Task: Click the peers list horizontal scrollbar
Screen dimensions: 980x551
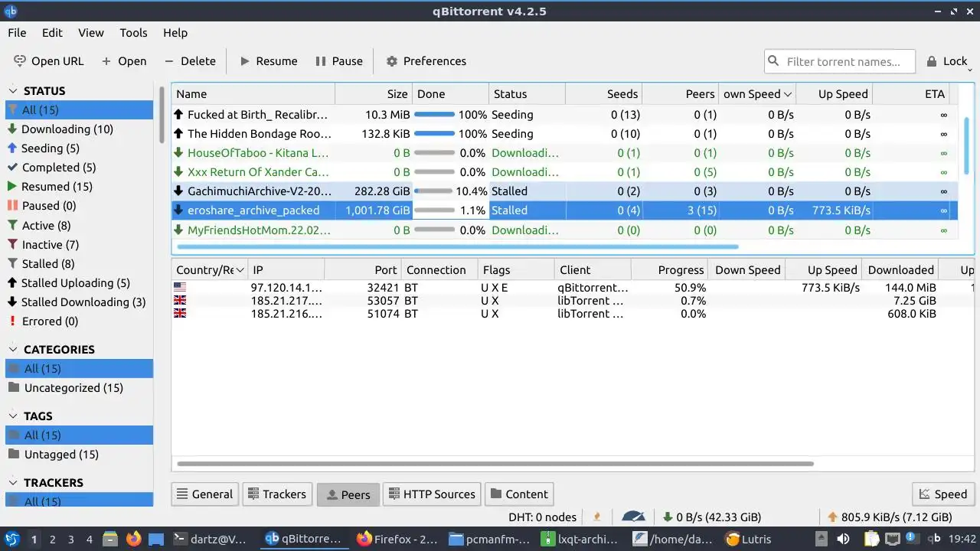Action: click(x=495, y=464)
